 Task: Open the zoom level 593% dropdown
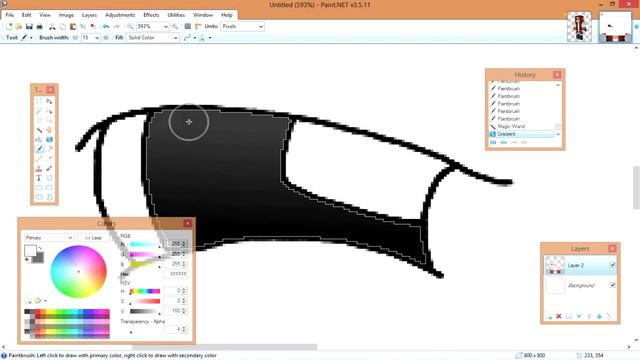(x=166, y=27)
